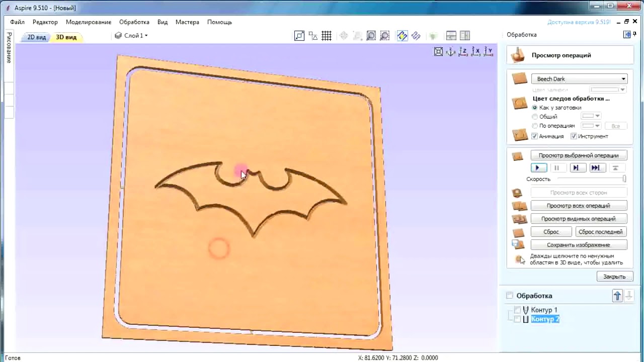Click the magnifier zoom icon in toolbar
The image size is (644, 362).
(371, 36)
